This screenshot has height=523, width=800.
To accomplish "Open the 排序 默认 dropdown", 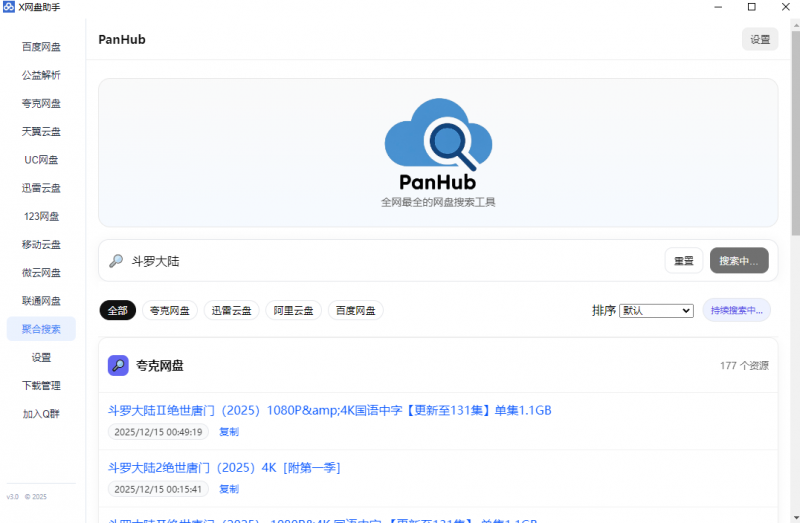I will click(656, 310).
